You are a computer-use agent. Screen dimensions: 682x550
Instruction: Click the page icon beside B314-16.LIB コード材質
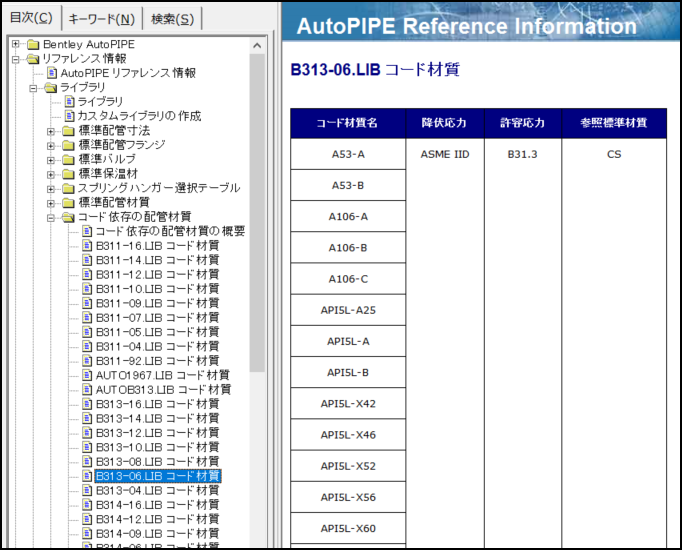(87, 505)
